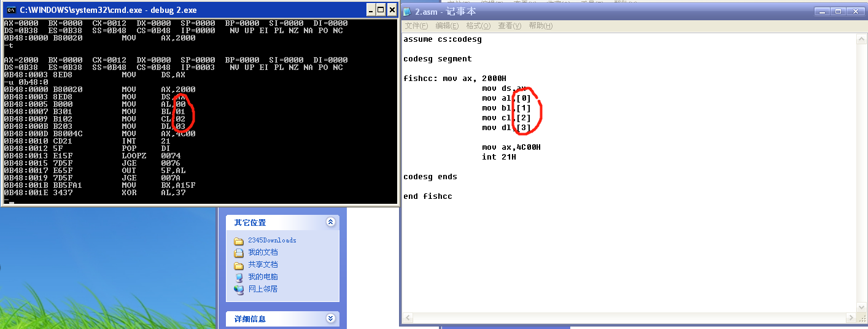This screenshot has height=329, width=868.
Task: Click the cmd.exe title bar text
Action: pyautogui.click(x=108, y=10)
